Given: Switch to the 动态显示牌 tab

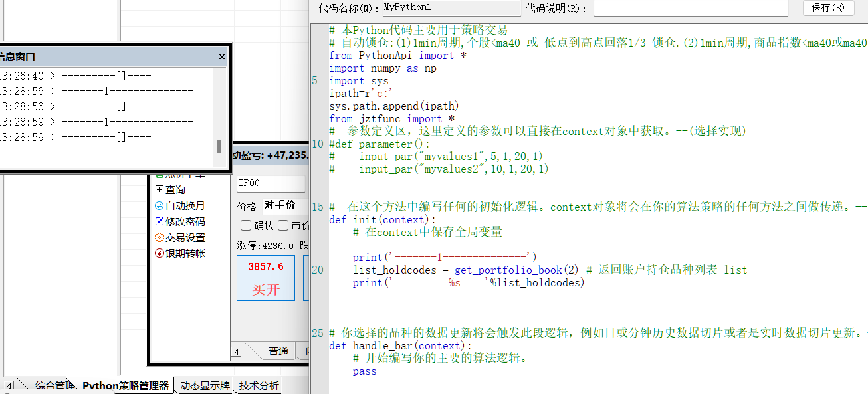Looking at the screenshot, I should pyautogui.click(x=204, y=386).
